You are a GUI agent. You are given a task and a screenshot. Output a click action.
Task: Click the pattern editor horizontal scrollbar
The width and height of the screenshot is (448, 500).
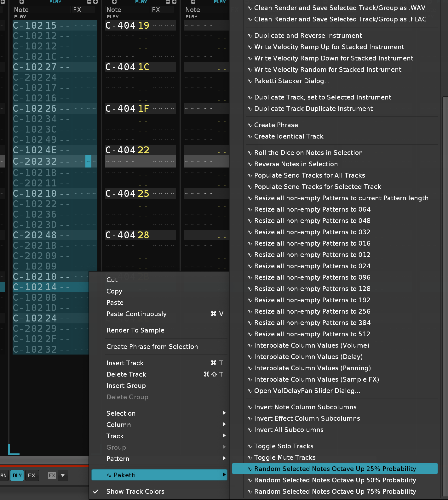point(44,460)
